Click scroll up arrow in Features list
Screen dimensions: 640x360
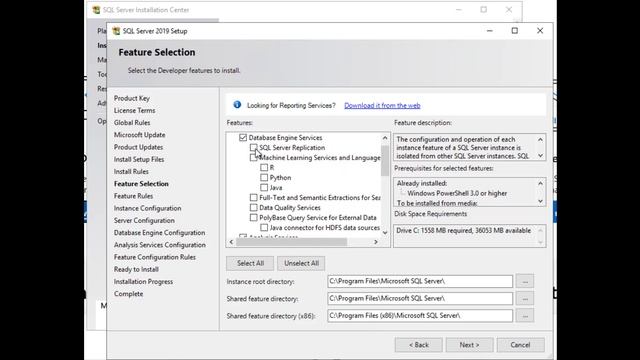pos(385,138)
